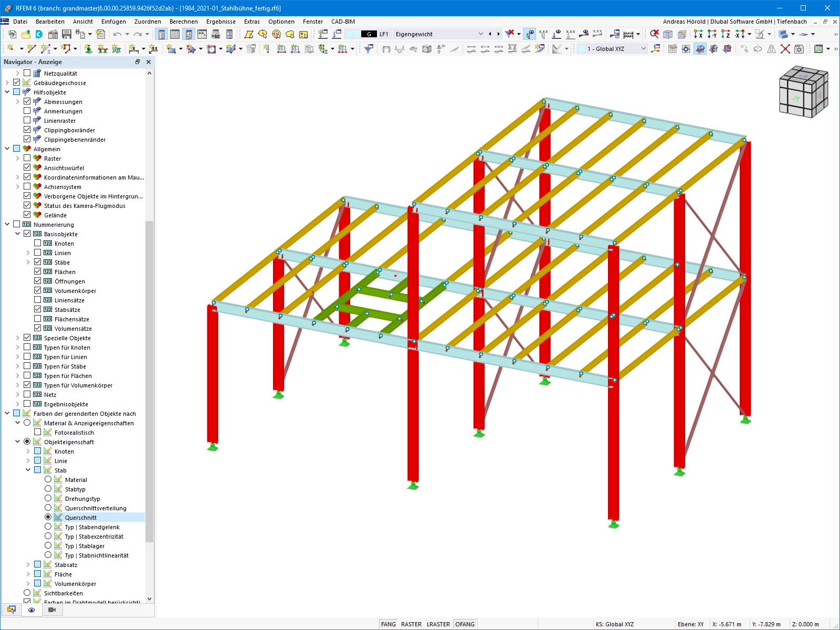Screen dimensions: 840x630
Task: Open the Berechnen menu
Action: click(x=184, y=22)
